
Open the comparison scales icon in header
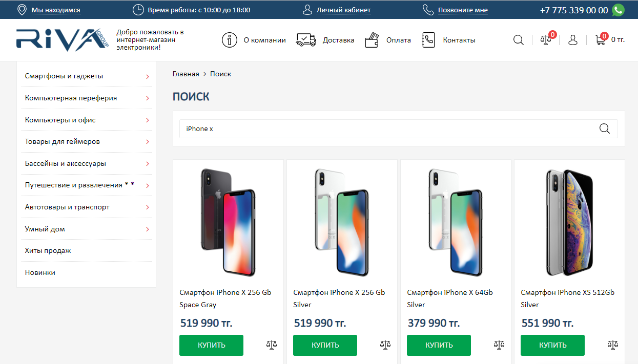point(546,40)
